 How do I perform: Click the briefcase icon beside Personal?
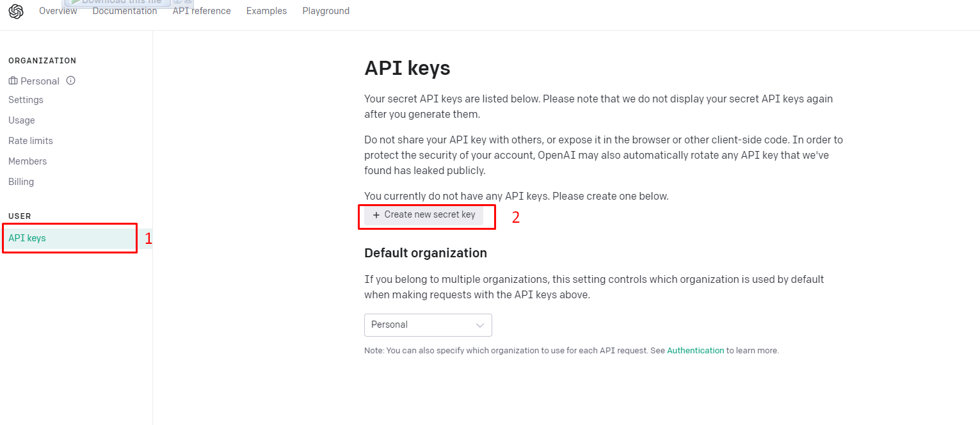(x=13, y=81)
